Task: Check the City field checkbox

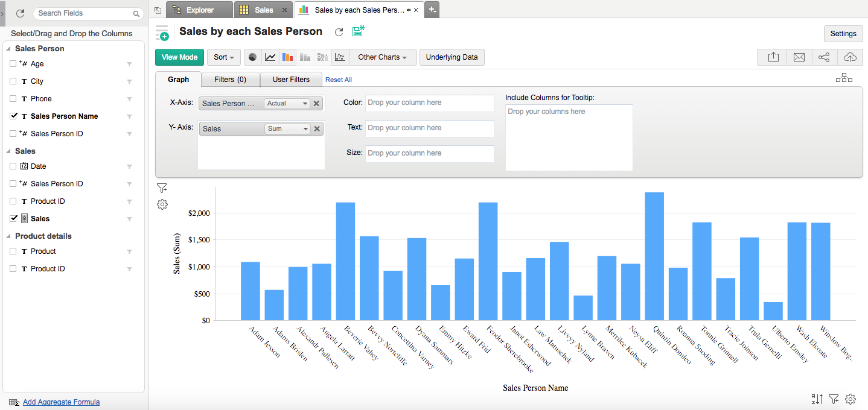Action: [x=13, y=81]
